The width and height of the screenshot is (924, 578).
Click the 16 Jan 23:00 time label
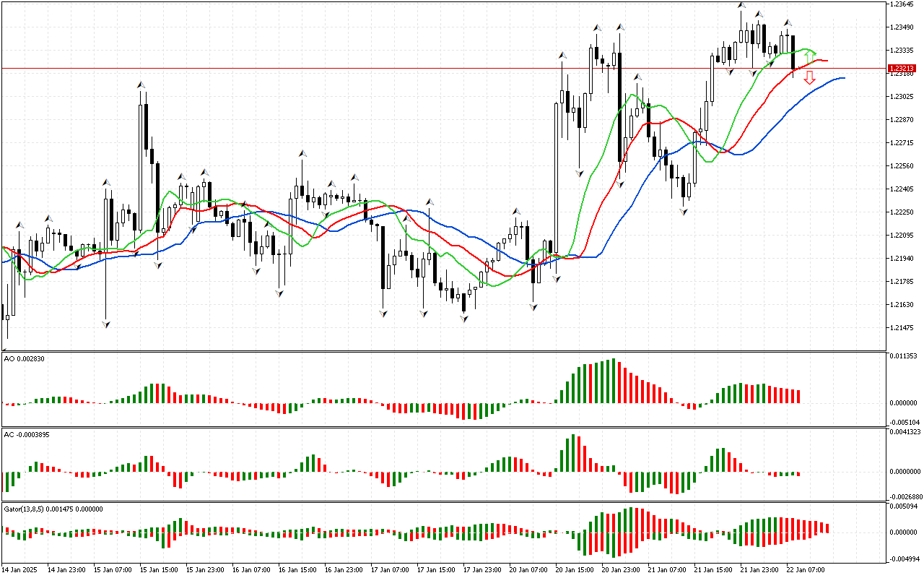click(344, 570)
